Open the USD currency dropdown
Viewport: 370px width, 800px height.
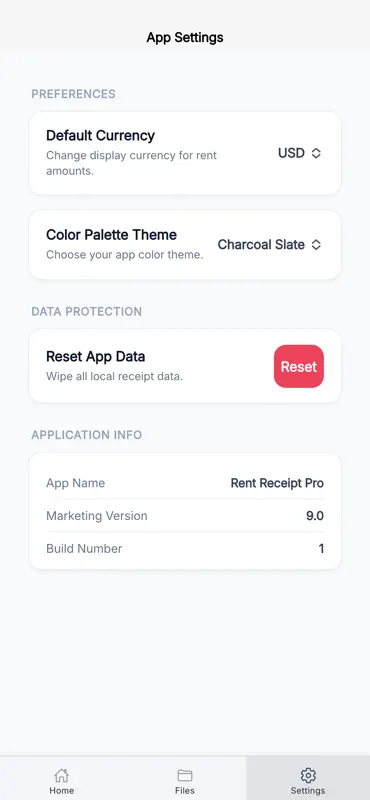click(300, 153)
